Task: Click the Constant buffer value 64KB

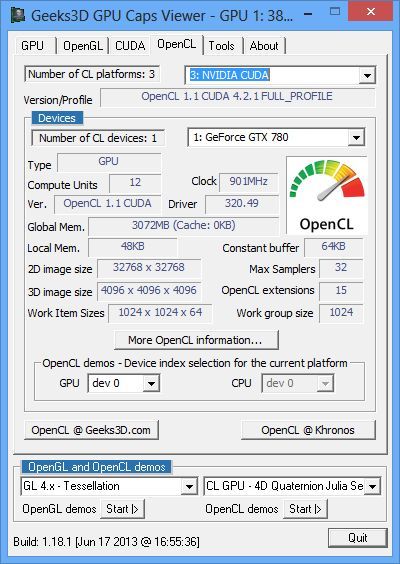Action: (x=333, y=247)
